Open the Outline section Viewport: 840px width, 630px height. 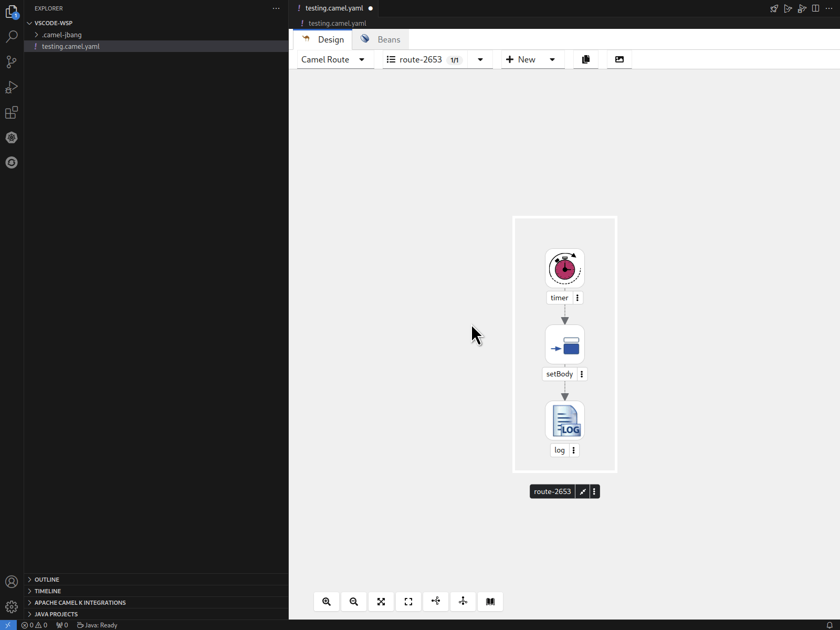point(47,580)
